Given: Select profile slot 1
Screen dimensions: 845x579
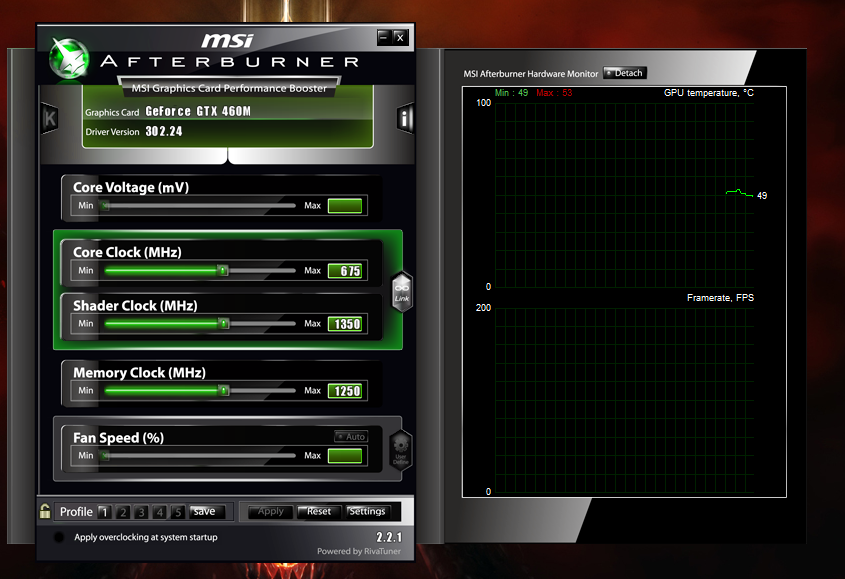Looking at the screenshot, I should pos(104,512).
